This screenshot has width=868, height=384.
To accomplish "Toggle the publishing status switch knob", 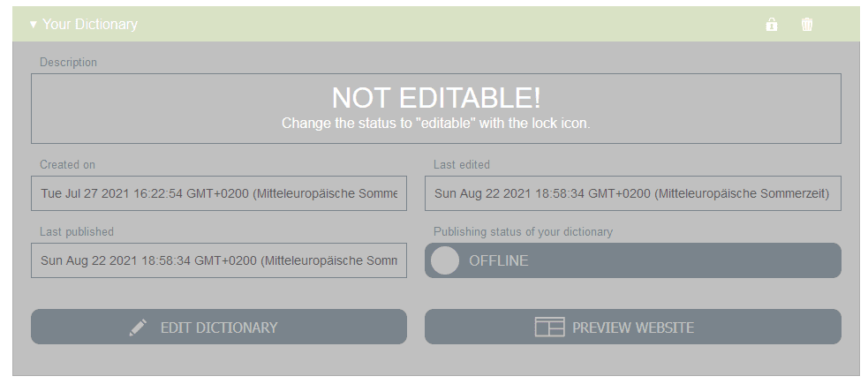I will click(x=446, y=260).
